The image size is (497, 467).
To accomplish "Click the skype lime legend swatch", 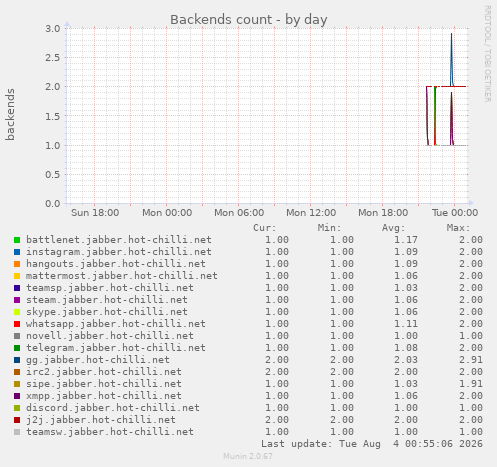I will coord(17,312).
